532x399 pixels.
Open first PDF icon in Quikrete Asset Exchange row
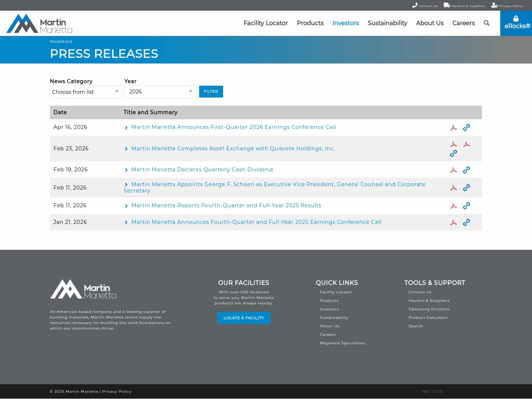click(454, 144)
